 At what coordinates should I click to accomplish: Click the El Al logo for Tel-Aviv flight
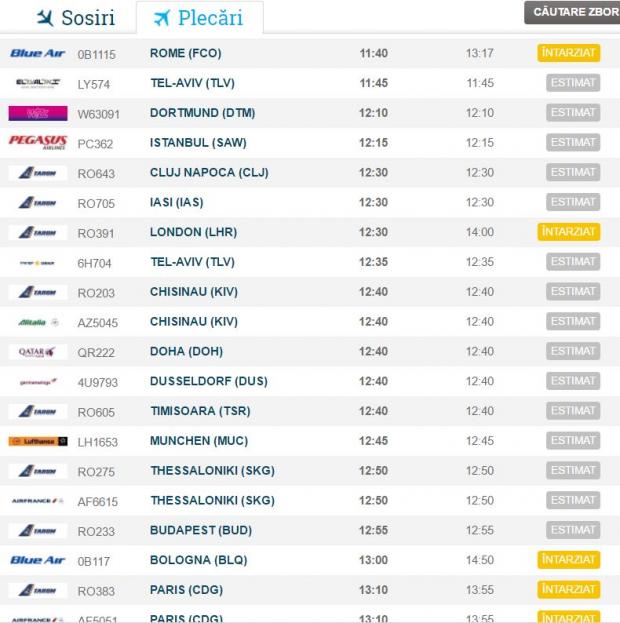[38, 83]
